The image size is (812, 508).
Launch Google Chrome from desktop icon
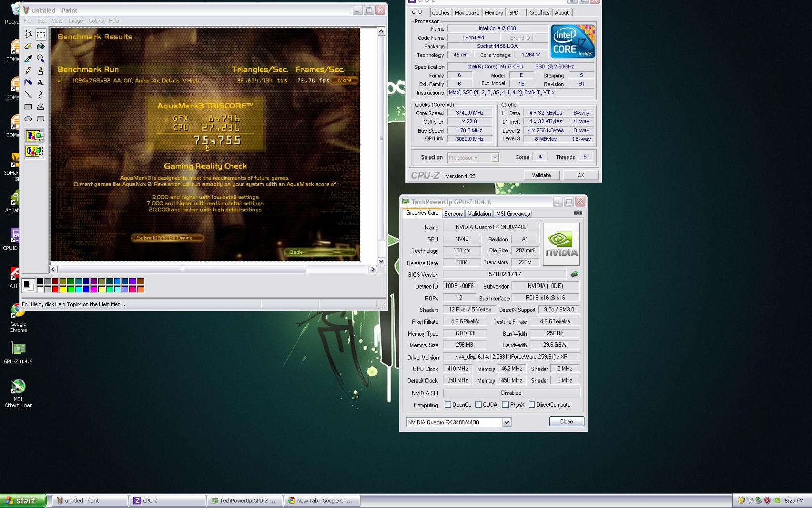[x=18, y=318]
